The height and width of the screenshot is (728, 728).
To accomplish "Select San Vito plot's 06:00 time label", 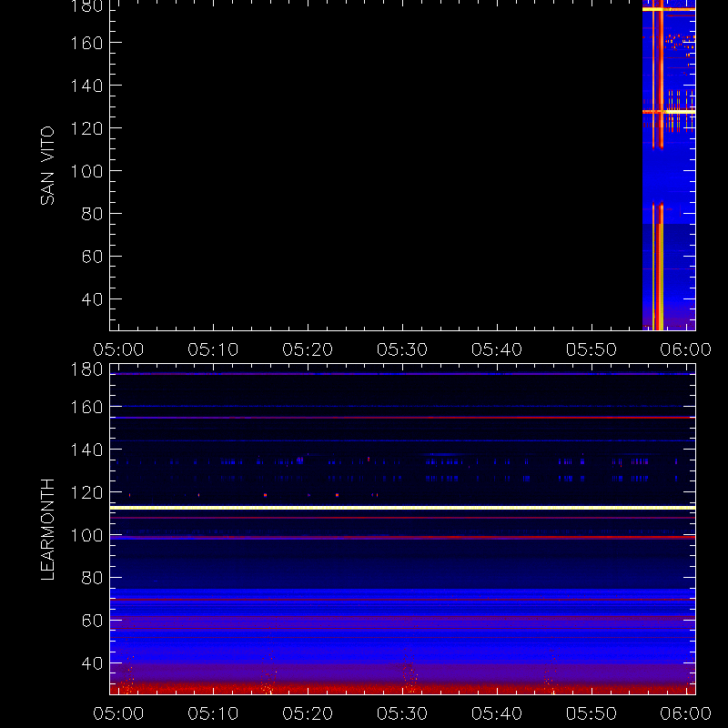I will click(686, 349).
